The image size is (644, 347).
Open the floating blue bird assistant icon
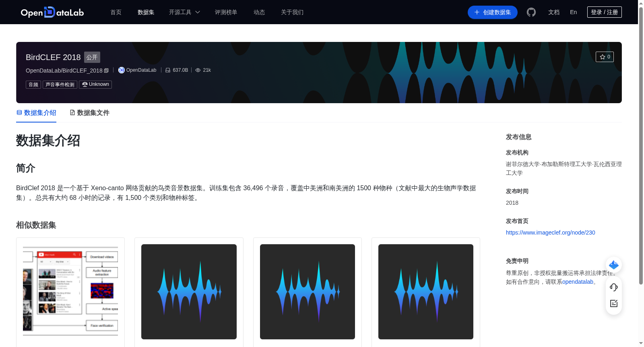pos(614,265)
